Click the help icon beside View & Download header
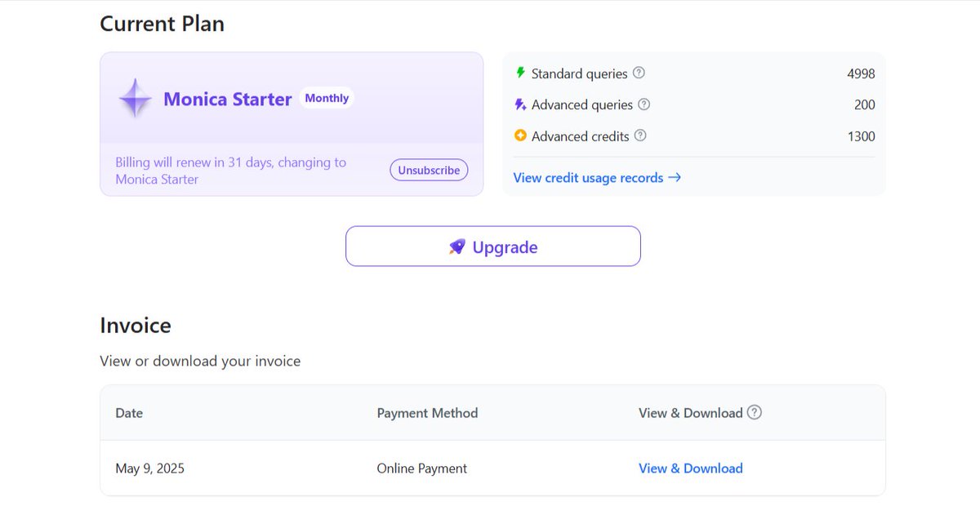 pyautogui.click(x=755, y=412)
